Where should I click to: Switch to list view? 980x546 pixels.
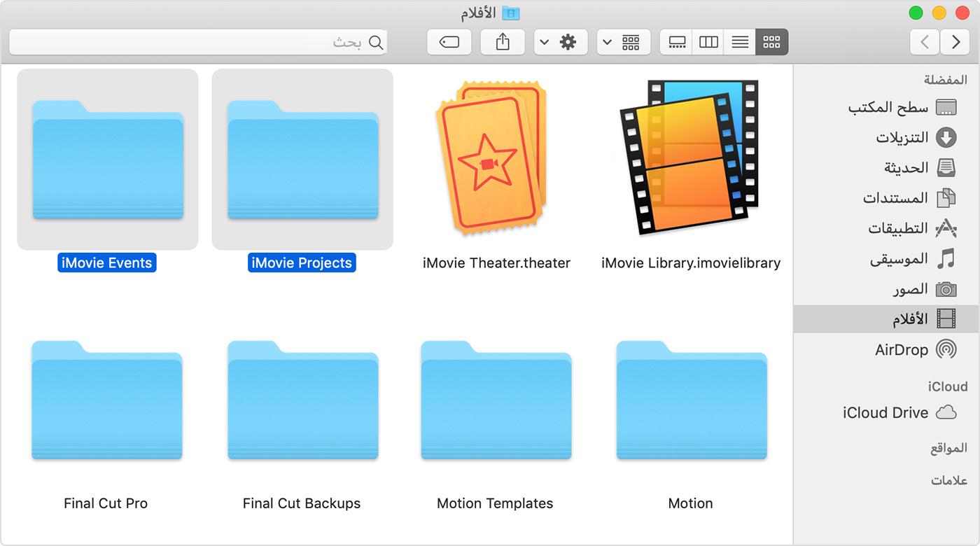click(740, 42)
